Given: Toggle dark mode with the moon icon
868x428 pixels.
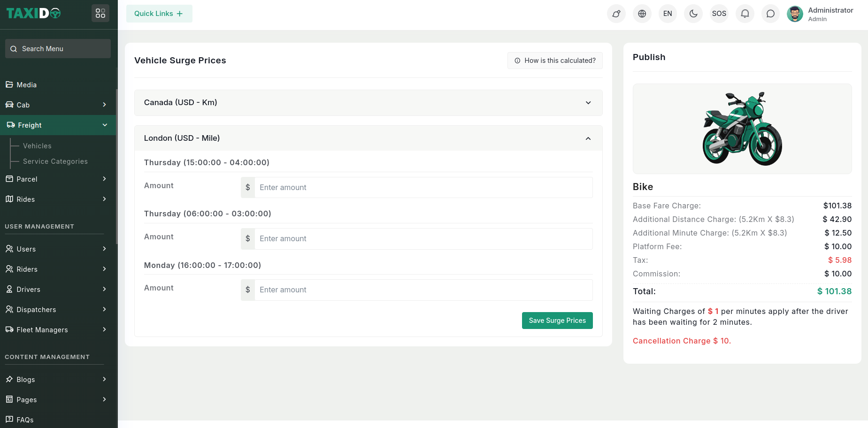Looking at the screenshot, I should coord(693,14).
